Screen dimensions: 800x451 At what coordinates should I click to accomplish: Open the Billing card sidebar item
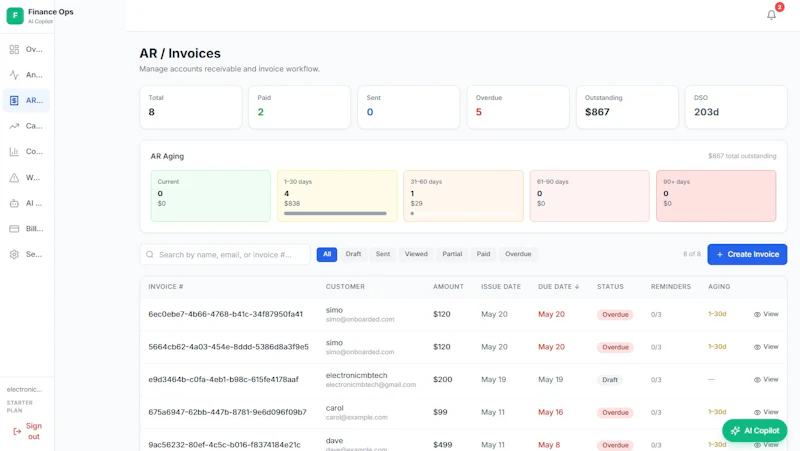click(x=26, y=229)
